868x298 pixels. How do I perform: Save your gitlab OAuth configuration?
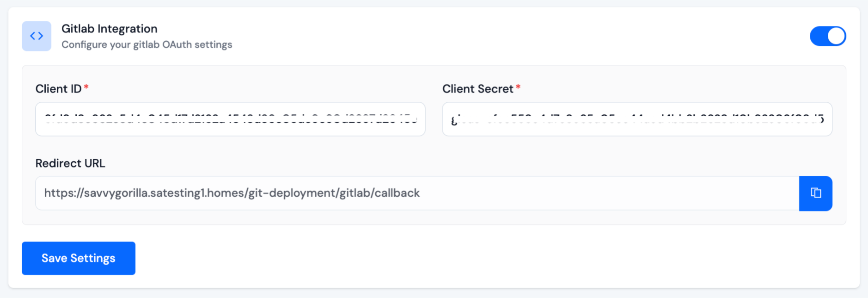pyautogui.click(x=78, y=258)
